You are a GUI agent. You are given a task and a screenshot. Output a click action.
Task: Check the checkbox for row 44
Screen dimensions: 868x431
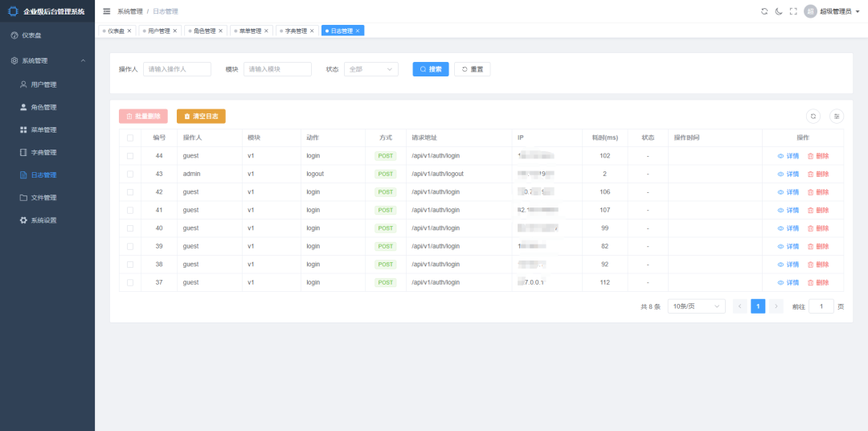[130, 156]
